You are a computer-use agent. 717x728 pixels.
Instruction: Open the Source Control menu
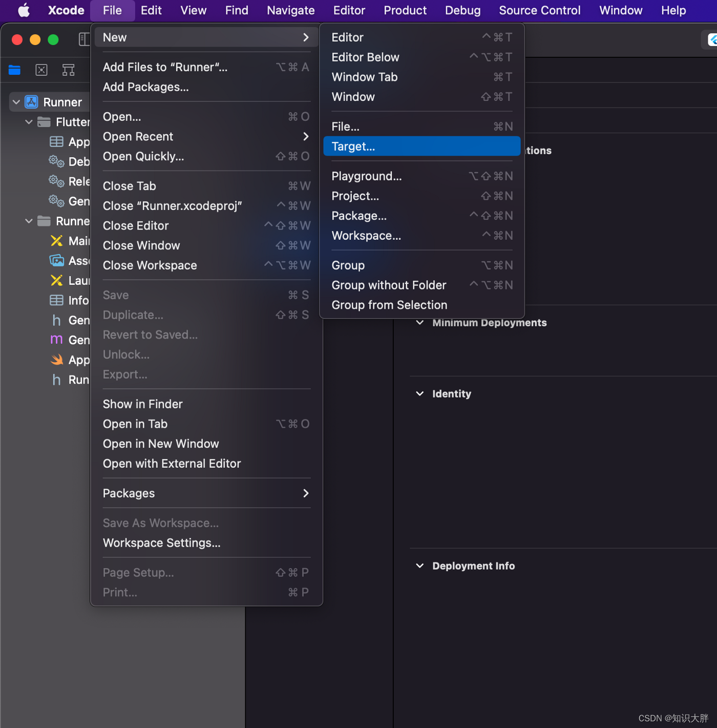point(539,10)
